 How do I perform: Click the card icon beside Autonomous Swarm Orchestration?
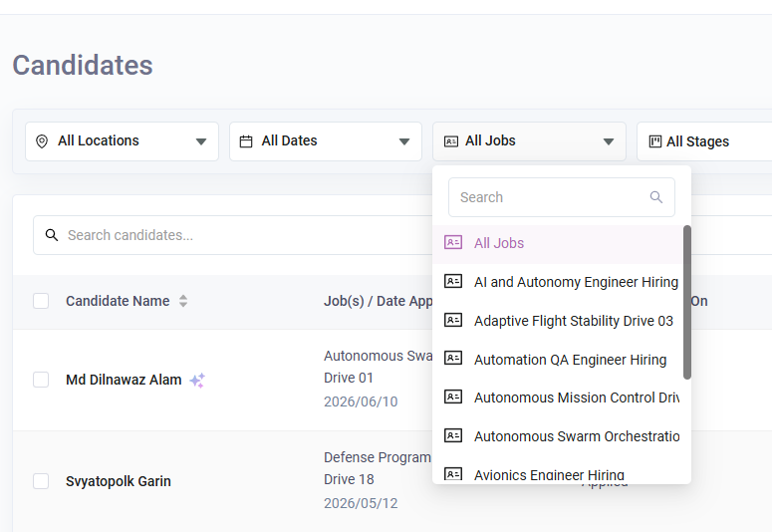coord(453,435)
